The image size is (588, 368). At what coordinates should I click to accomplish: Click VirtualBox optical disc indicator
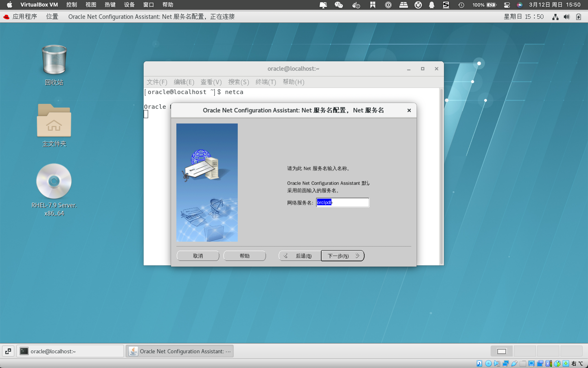(x=488, y=364)
